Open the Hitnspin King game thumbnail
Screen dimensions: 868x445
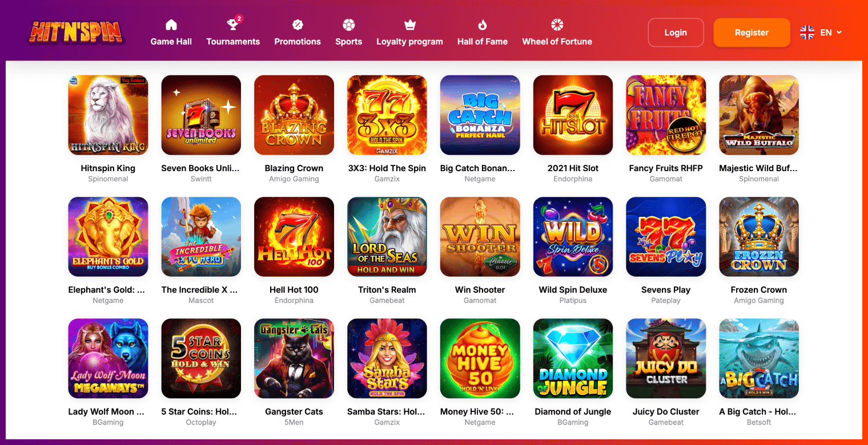pos(108,115)
